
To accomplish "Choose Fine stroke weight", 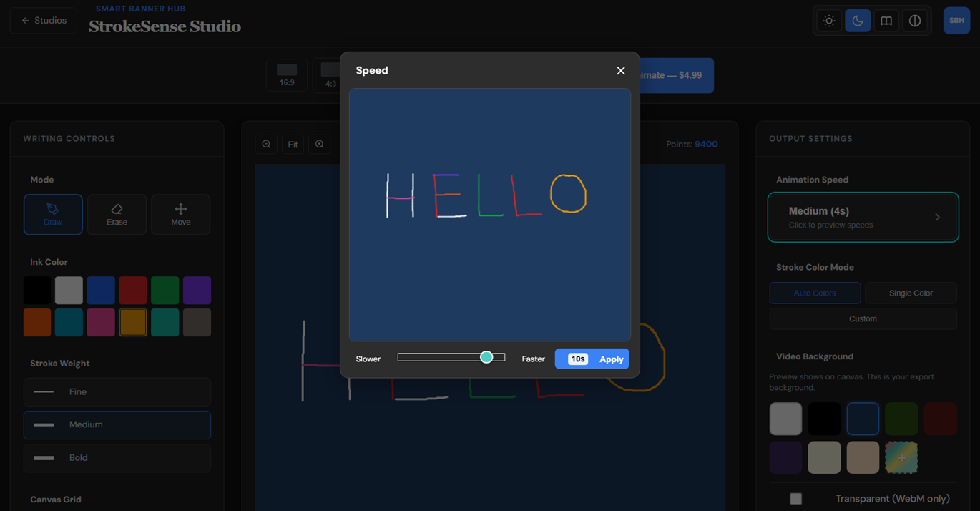I will (117, 391).
